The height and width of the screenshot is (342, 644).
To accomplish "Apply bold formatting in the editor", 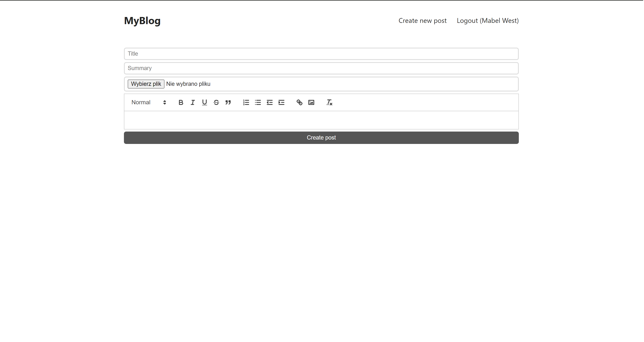I will [x=180, y=102].
